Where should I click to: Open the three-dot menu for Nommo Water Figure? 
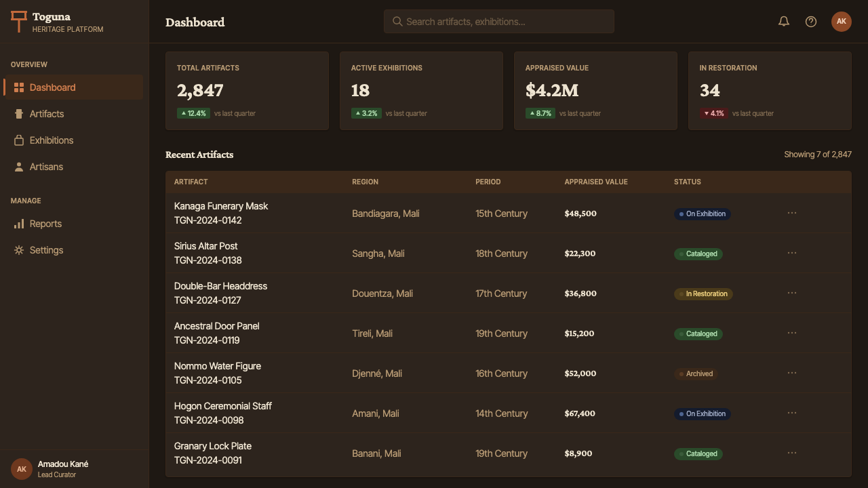(792, 373)
